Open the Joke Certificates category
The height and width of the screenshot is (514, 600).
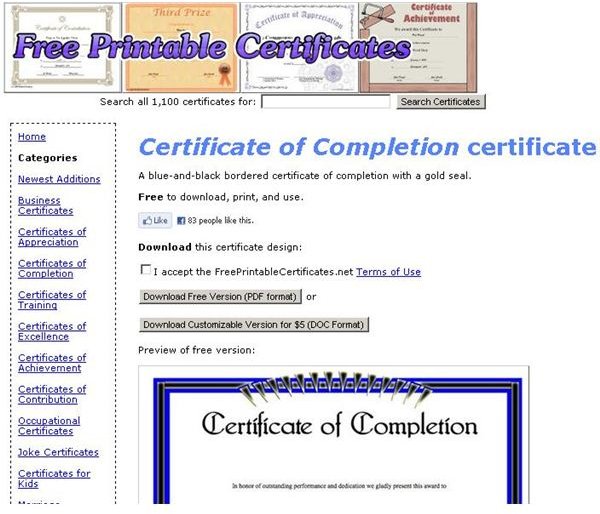click(x=58, y=452)
